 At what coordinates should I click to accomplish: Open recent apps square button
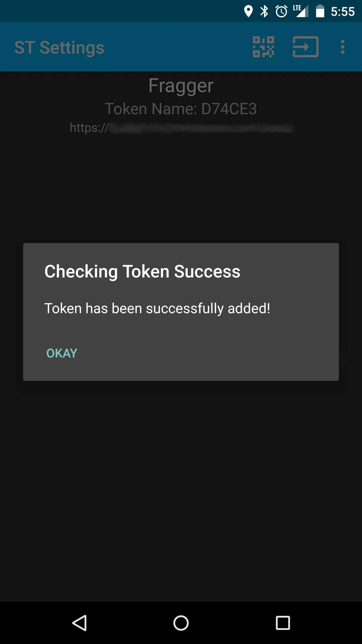pos(283,623)
